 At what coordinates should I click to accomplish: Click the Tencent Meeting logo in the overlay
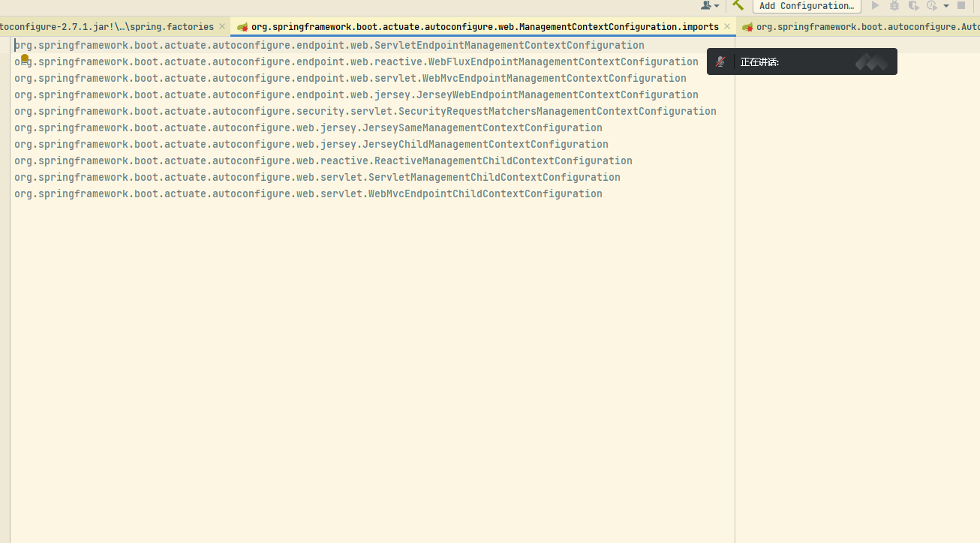pyautogui.click(x=871, y=61)
